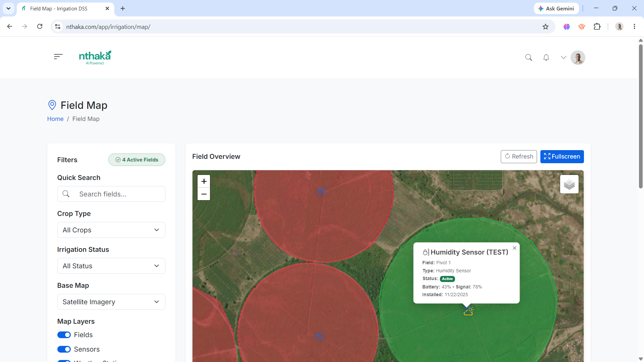Click the sensor marker in top red field

321,191
